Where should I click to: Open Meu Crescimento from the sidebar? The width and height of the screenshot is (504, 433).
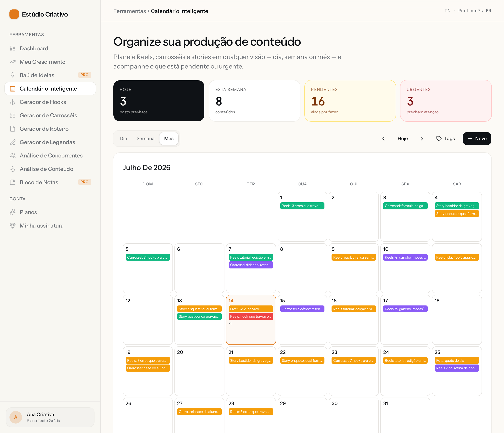[x=50, y=62]
